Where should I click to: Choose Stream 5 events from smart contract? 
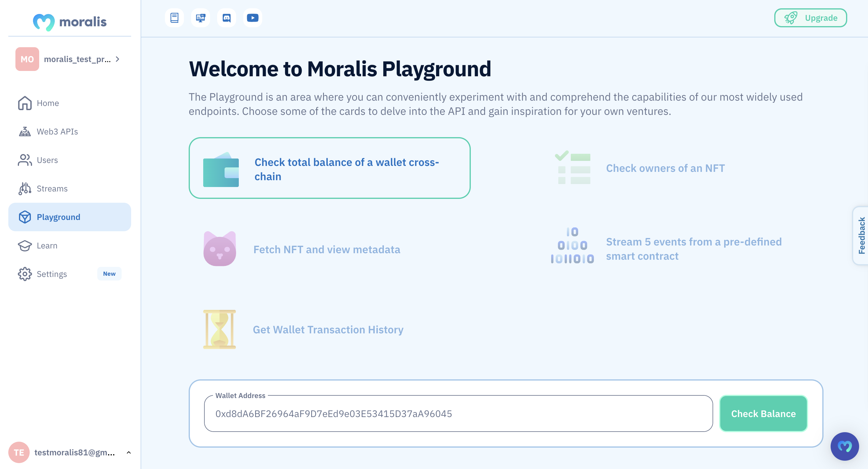coord(694,249)
